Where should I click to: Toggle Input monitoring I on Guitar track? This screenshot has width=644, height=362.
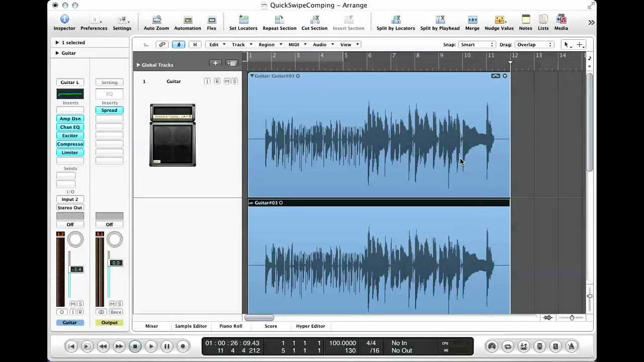207,81
